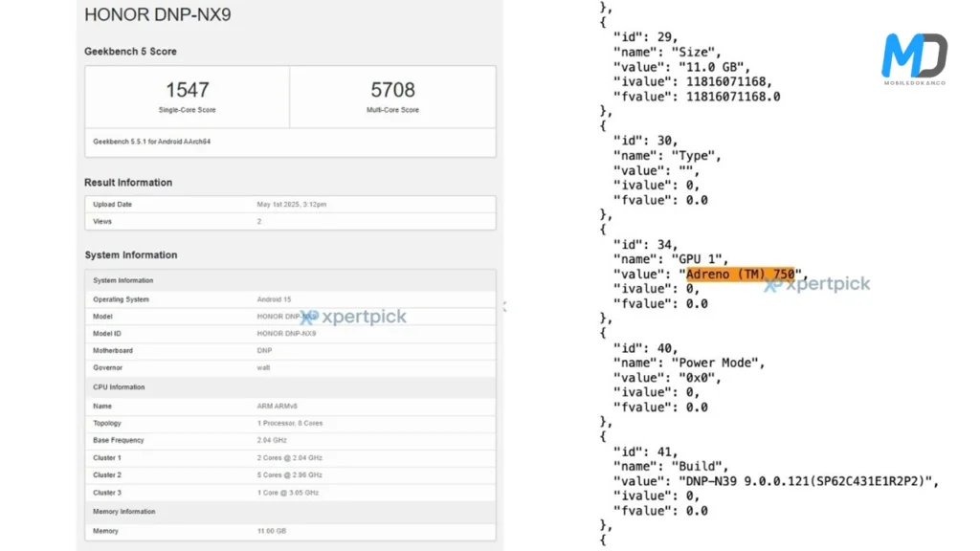The height and width of the screenshot is (551, 980).
Task: Click the HONOR DNP-NX9 page title
Action: (x=158, y=15)
